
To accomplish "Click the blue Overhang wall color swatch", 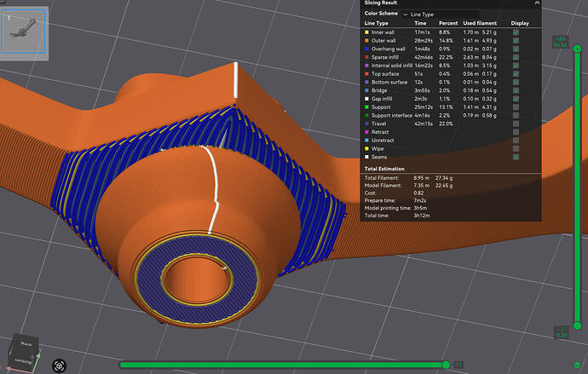I will pos(366,49).
